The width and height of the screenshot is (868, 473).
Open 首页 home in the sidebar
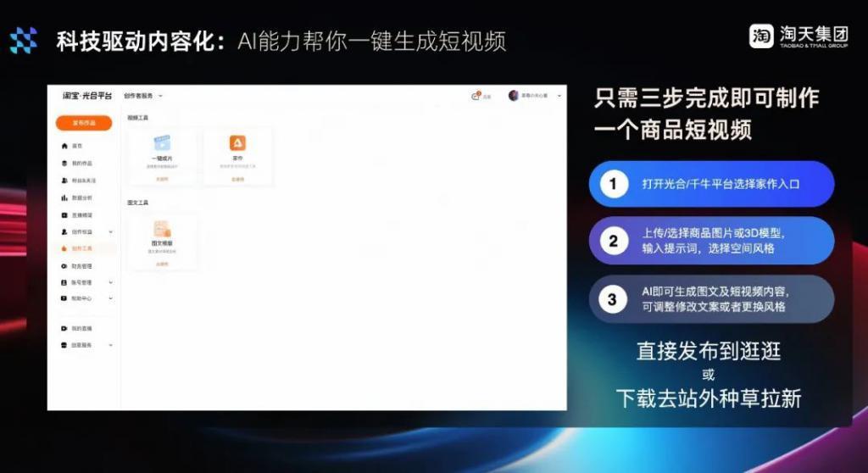tap(72, 146)
